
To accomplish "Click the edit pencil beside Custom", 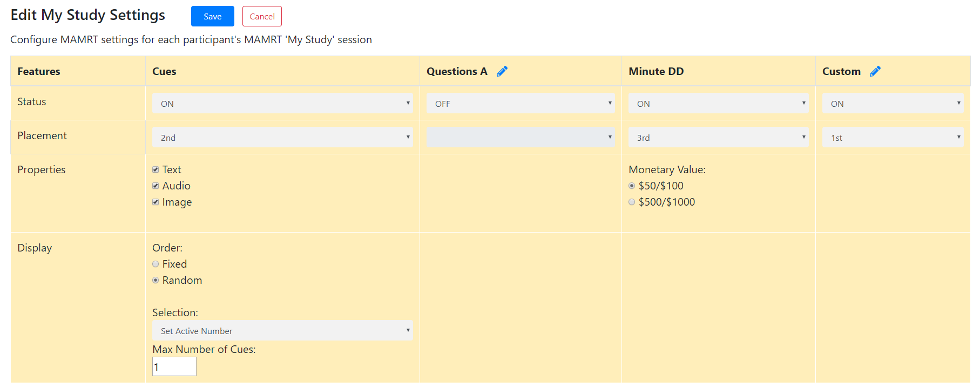I will tap(875, 71).
